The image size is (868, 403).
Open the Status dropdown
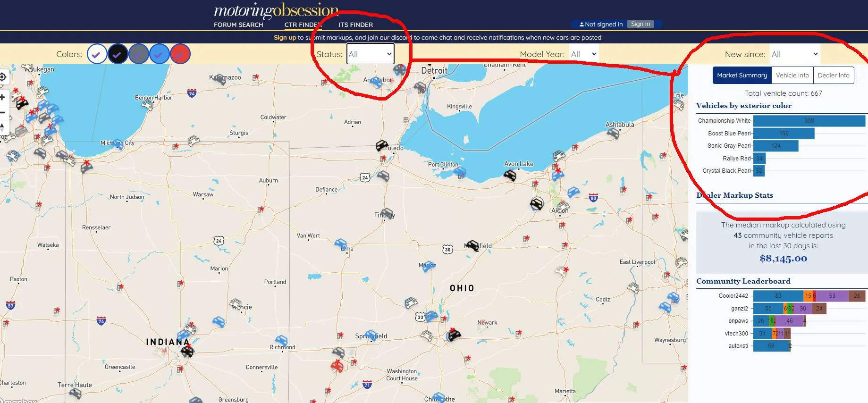pyautogui.click(x=371, y=54)
